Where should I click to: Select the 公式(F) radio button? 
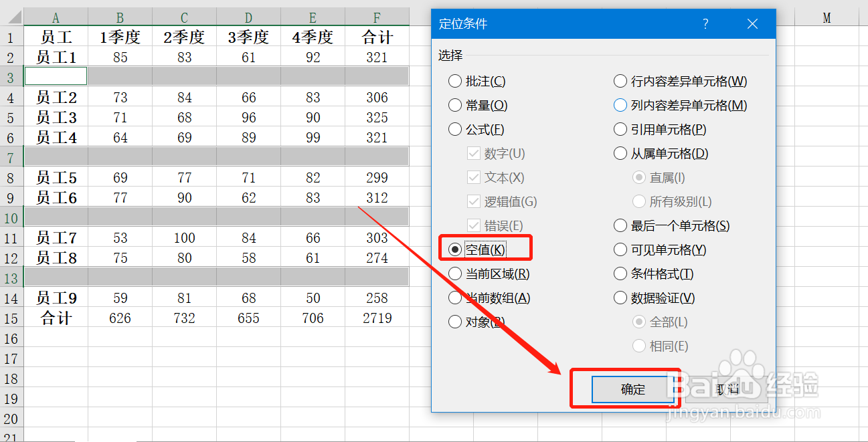(x=456, y=129)
